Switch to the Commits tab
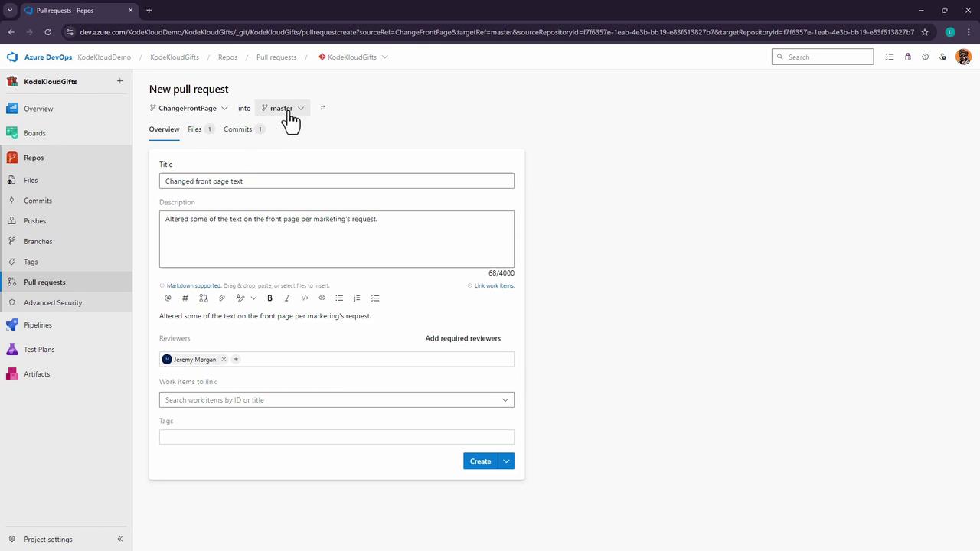The height and width of the screenshot is (551, 980). pos(243,129)
